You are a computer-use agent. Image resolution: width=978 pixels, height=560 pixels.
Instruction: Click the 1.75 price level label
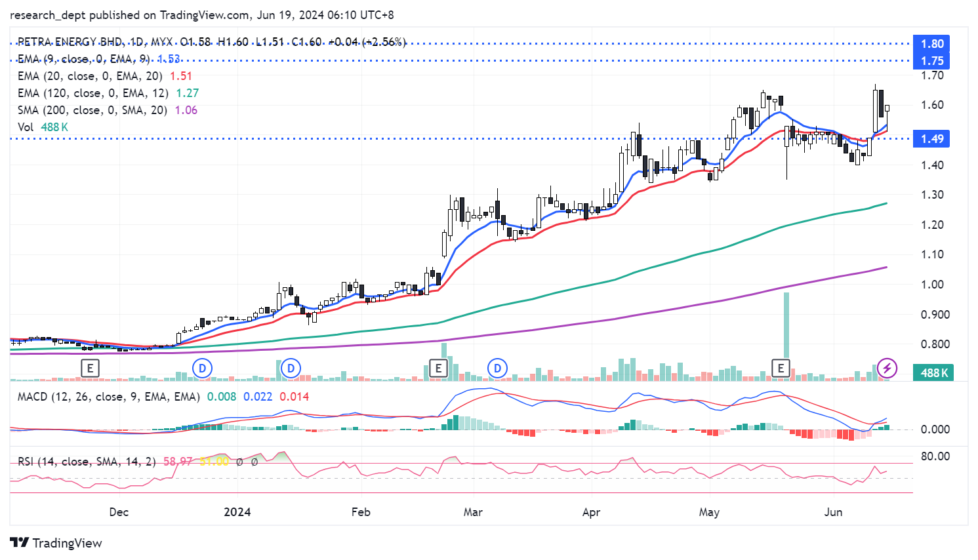coord(931,61)
